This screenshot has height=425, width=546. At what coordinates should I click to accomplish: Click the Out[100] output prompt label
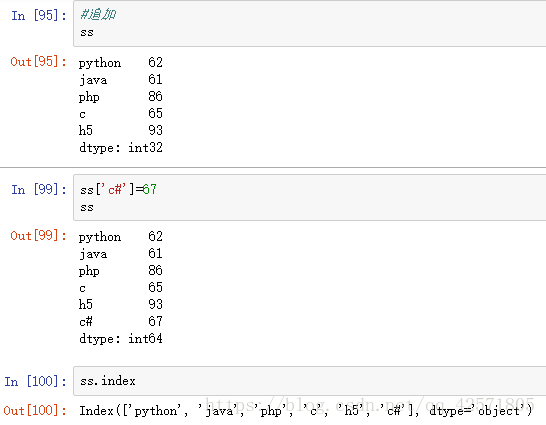pyautogui.click(x=35, y=411)
